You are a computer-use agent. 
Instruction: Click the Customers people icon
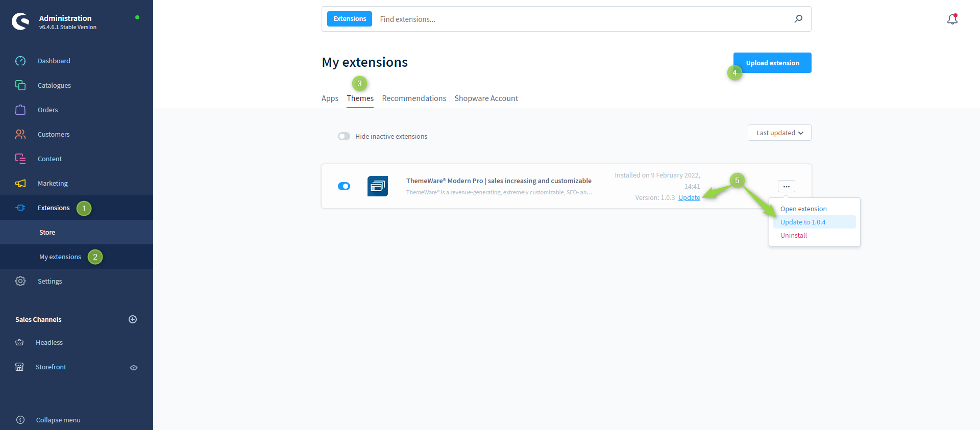tap(20, 134)
